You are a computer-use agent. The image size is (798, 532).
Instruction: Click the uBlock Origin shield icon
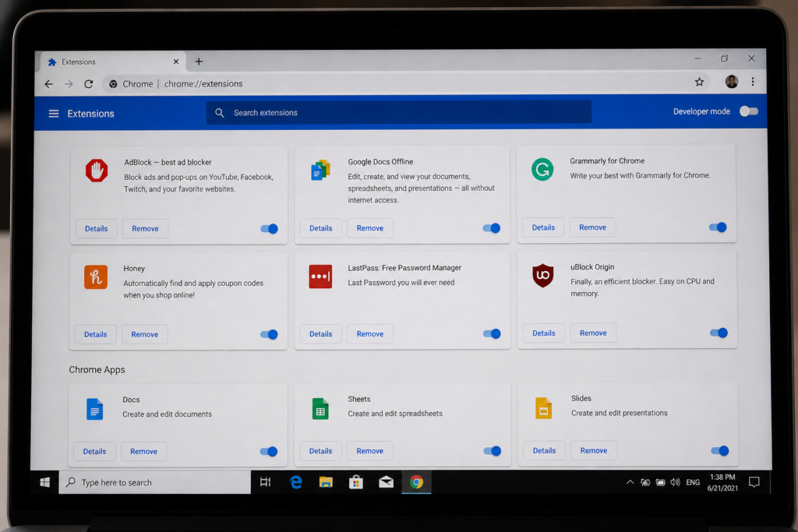click(x=543, y=275)
